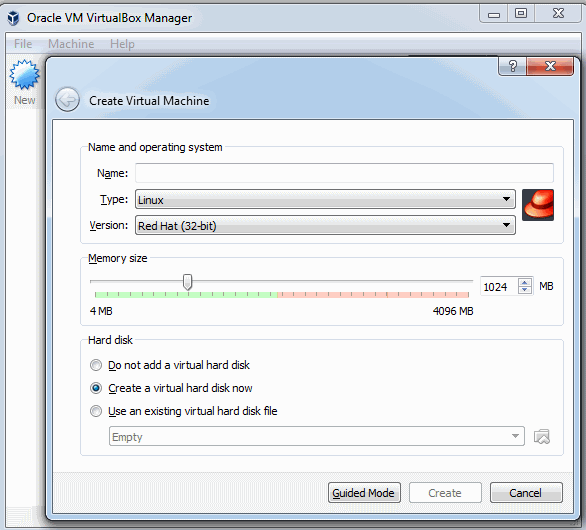The width and height of the screenshot is (586, 530).
Task: Expand the Empty hard disk file dropdown
Action: coord(317,436)
